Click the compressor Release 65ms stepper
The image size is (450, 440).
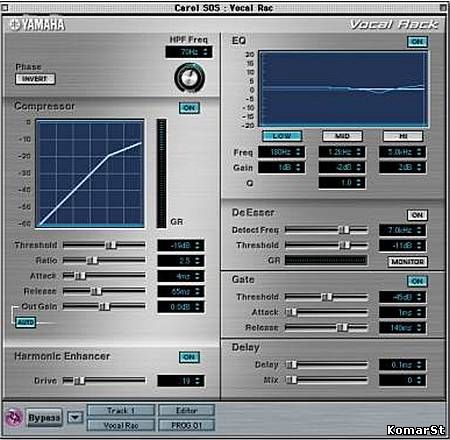pos(181,292)
